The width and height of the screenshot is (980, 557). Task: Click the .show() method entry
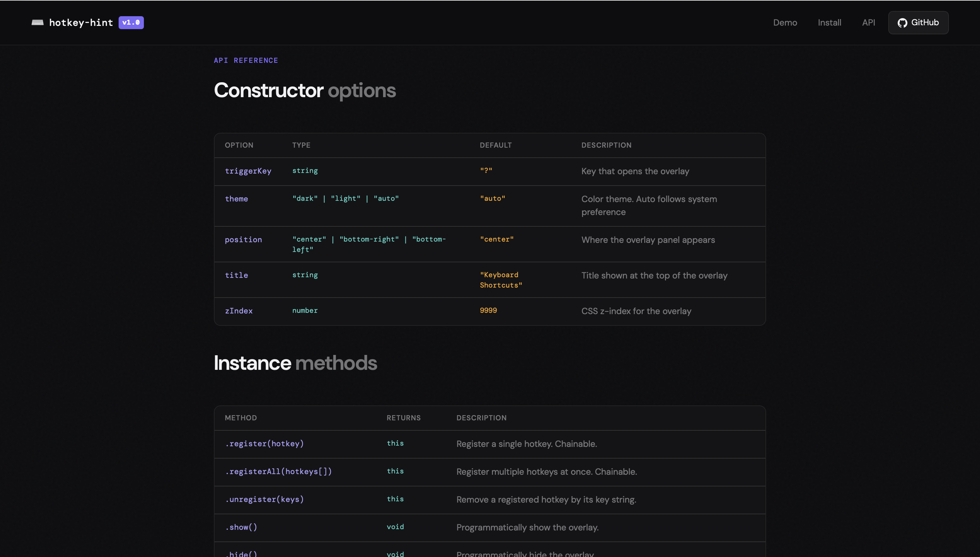coord(241,527)
